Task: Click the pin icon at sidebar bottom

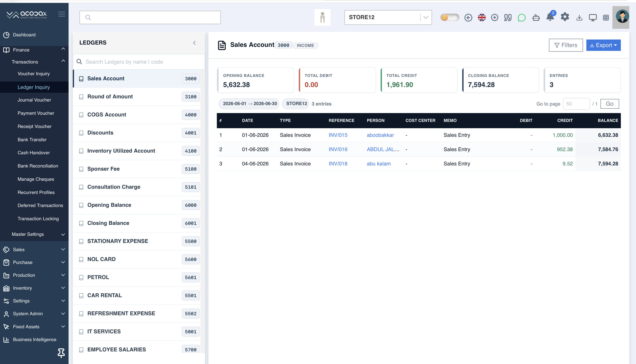Action: [61, 353]
